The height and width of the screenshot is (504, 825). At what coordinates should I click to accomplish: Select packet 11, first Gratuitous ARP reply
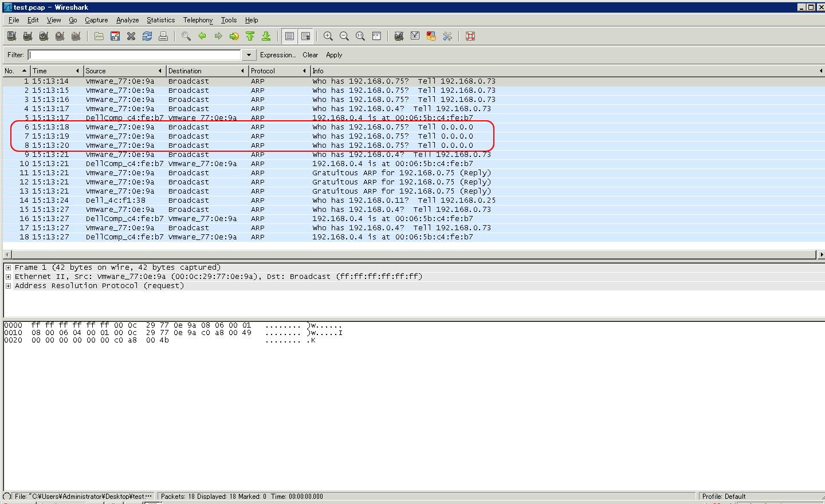(414, 173)
